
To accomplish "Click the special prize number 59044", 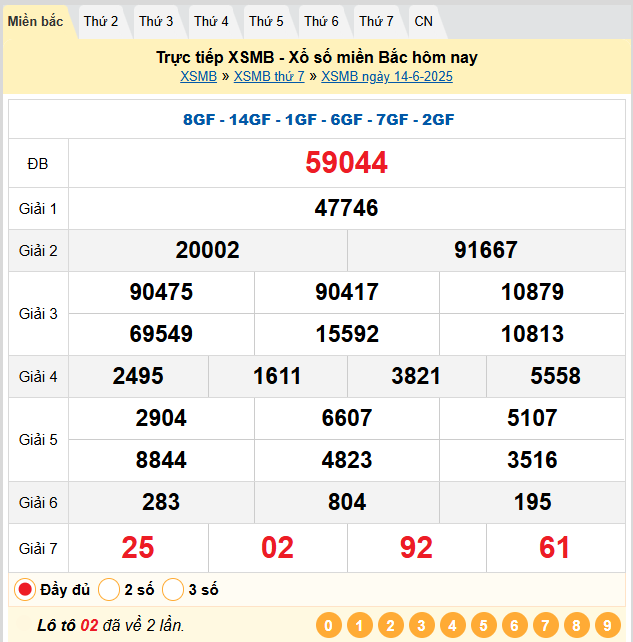I will click(x=346, y=163).
